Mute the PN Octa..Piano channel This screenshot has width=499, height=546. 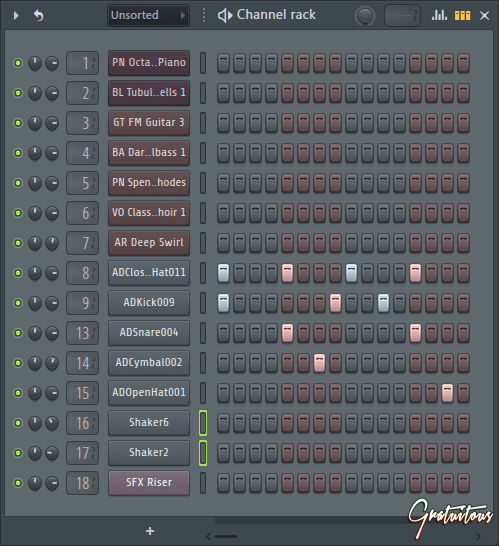click(x=18, y=63)
